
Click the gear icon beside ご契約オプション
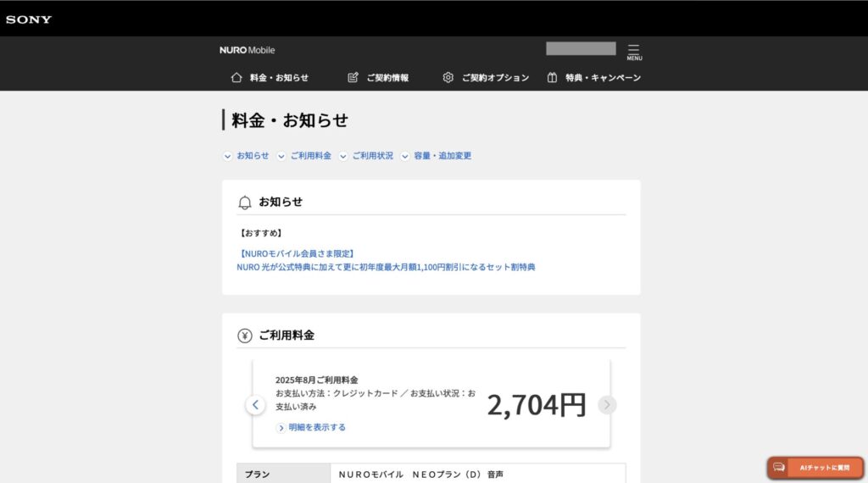(x=448, y=78)
